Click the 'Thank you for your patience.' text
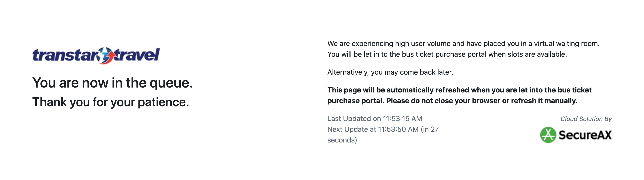Screen dimensions: 644x180 (x=110, y=102)
